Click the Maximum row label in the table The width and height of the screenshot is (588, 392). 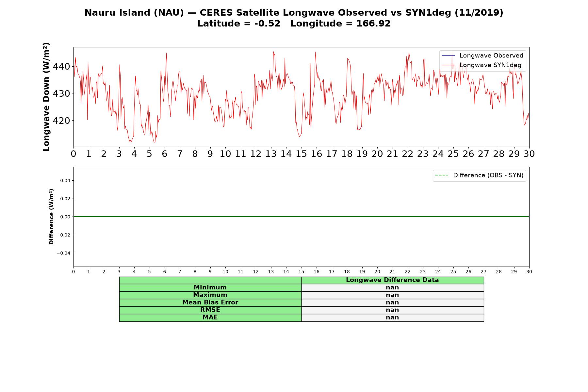[x=210, y=295]
